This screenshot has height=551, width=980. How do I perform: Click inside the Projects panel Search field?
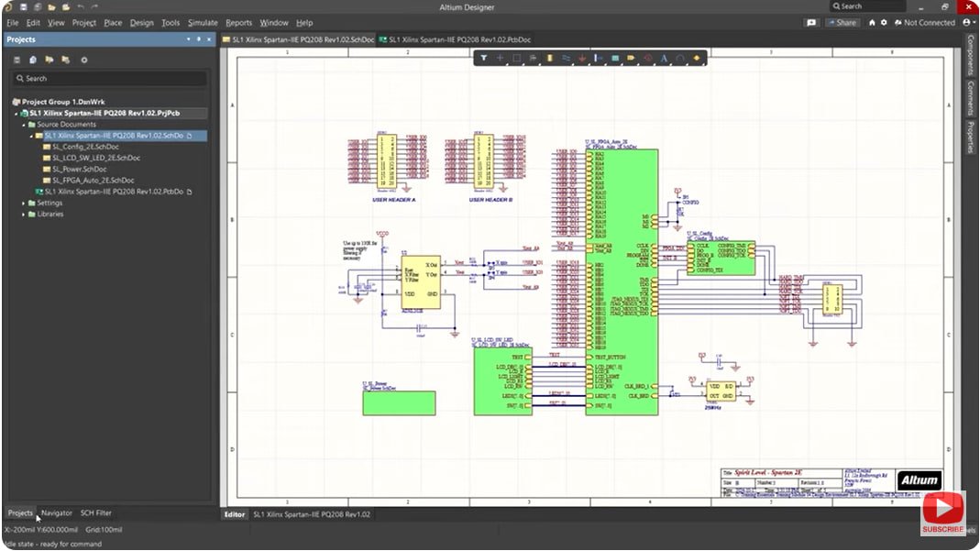tap(110, 79)
